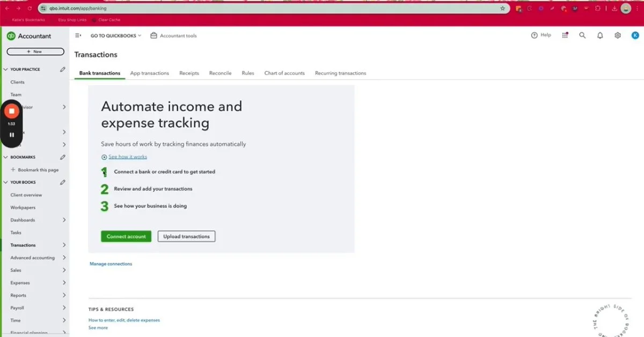Open the Chrome three-dot menu
The height and width of the screenshot is (337, 644).
(x=638, y=9)
